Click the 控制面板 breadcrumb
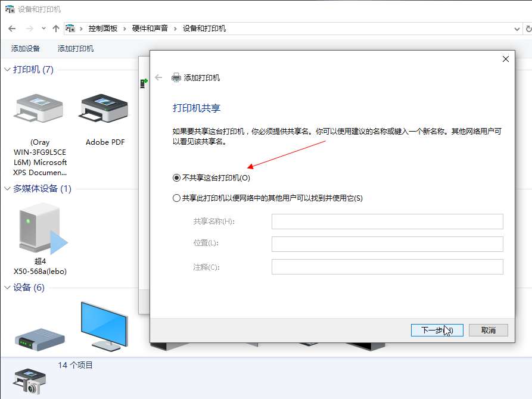Screen dimensions: 532x399 [103, 29]
